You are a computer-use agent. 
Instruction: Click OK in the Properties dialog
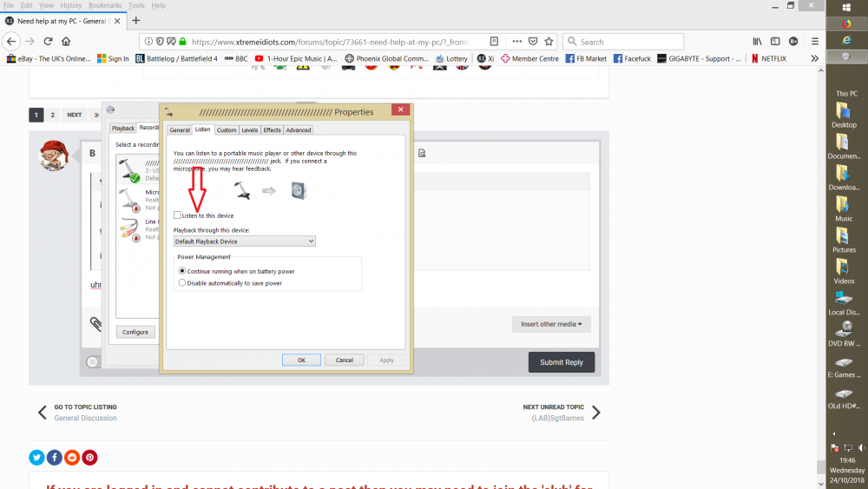301,360
